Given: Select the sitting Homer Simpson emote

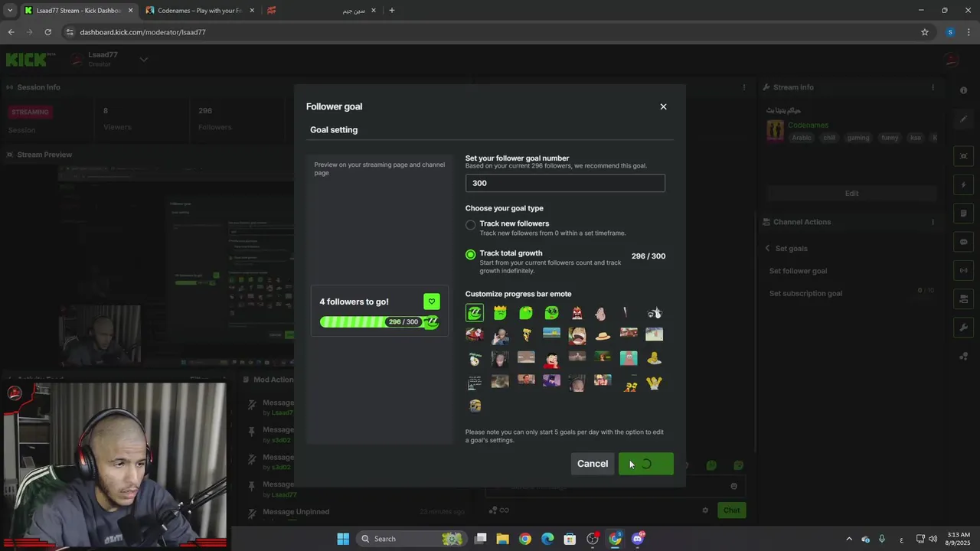Looking at the screenshot, I should click(x=654, y=359).
